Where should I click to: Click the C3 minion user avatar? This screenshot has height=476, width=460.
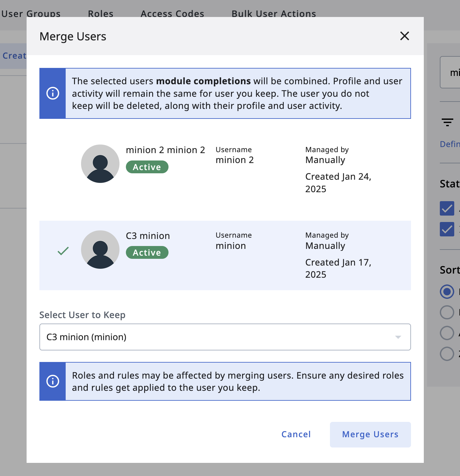[100, 250]
